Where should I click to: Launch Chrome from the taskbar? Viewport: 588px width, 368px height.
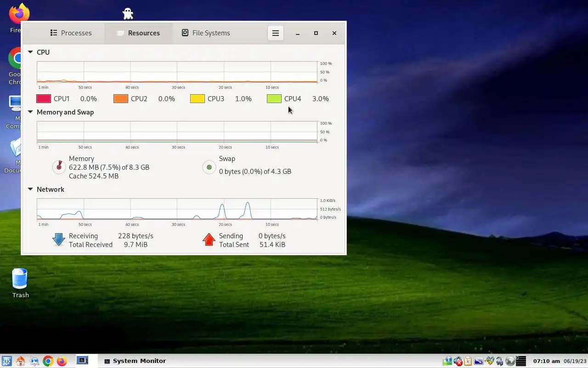coord(48,361)
